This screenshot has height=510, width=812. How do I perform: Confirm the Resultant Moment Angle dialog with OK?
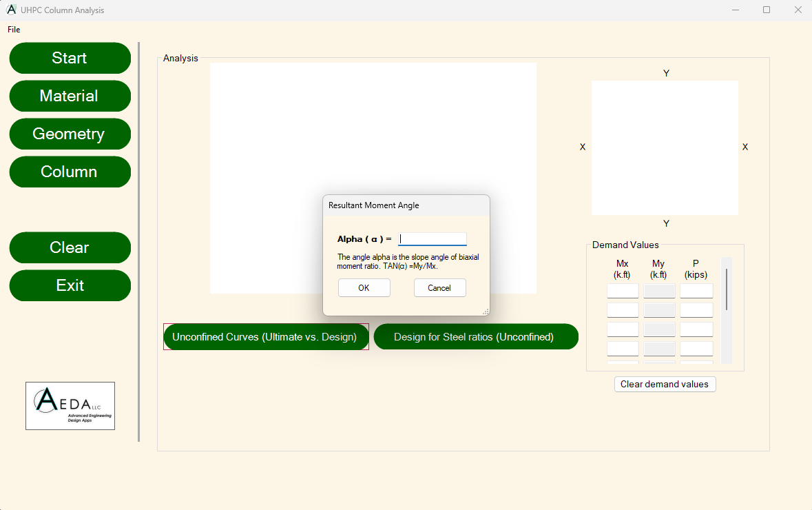364,287
